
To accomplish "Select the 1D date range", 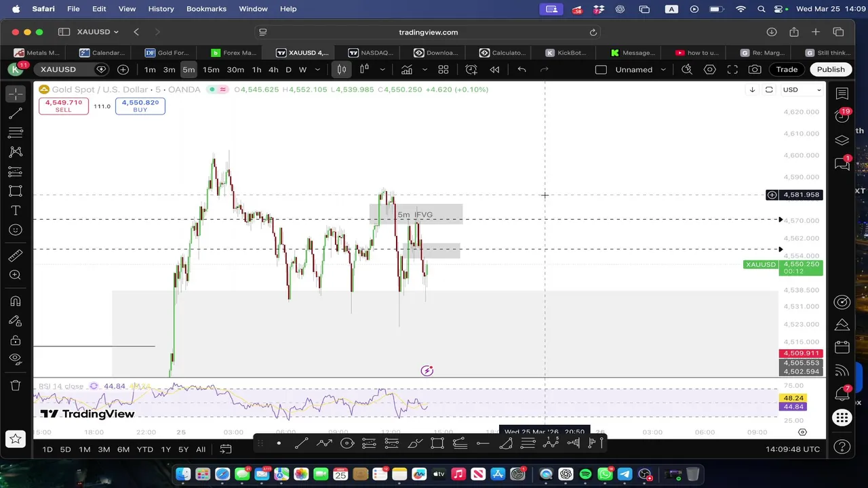I will click(x=47, y=449).
